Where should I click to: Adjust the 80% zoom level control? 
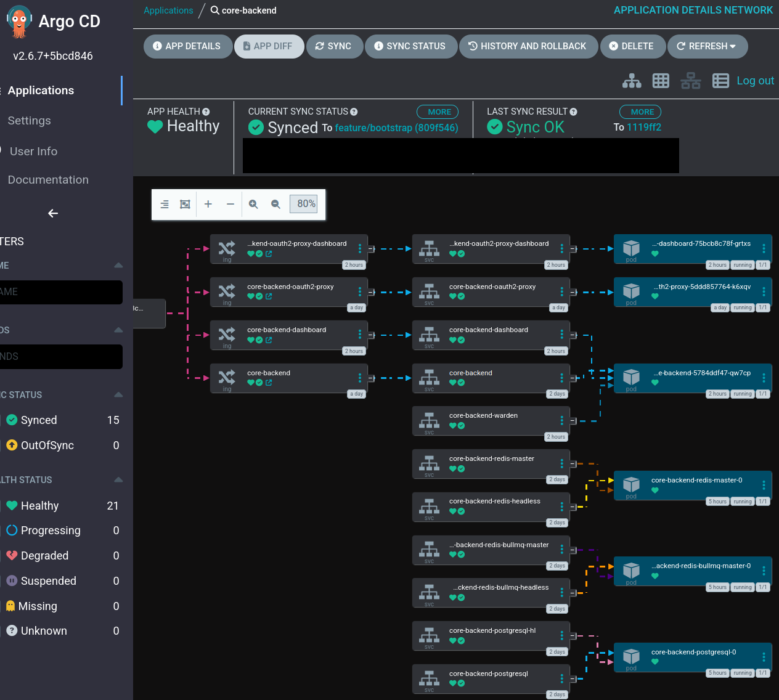303,203
